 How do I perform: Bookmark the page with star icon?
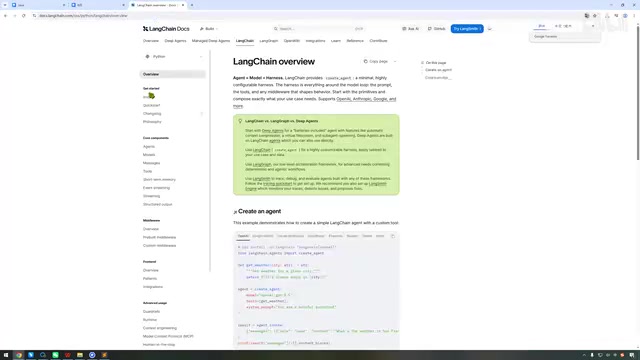pos(595,16)
